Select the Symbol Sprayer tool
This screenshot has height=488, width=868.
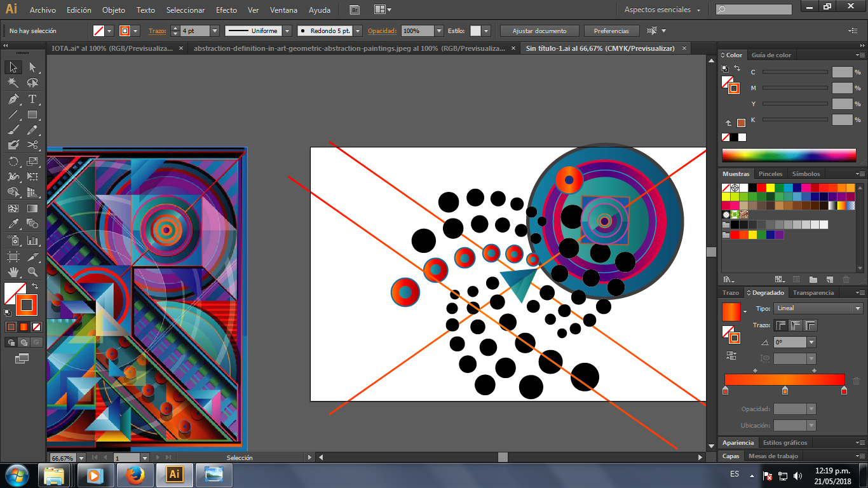13,241
